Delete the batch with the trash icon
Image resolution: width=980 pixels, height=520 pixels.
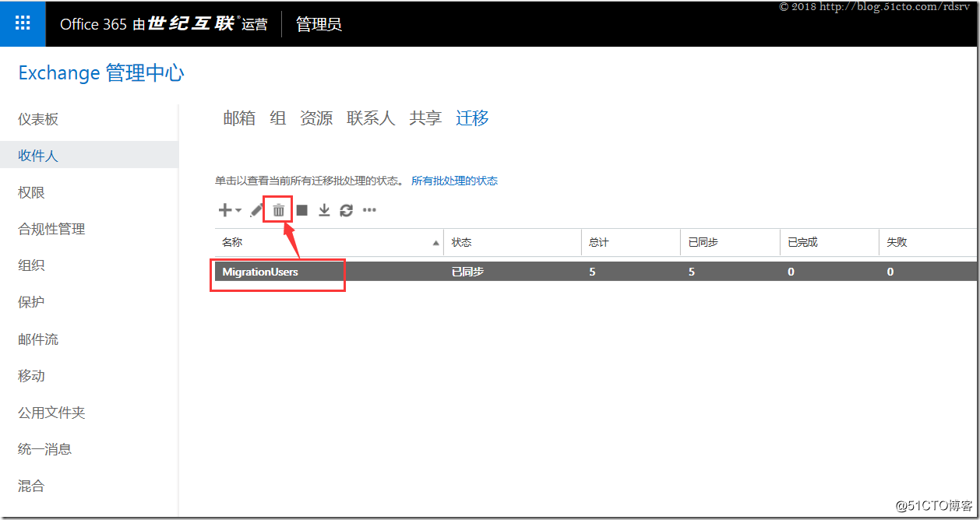point(278,210)
